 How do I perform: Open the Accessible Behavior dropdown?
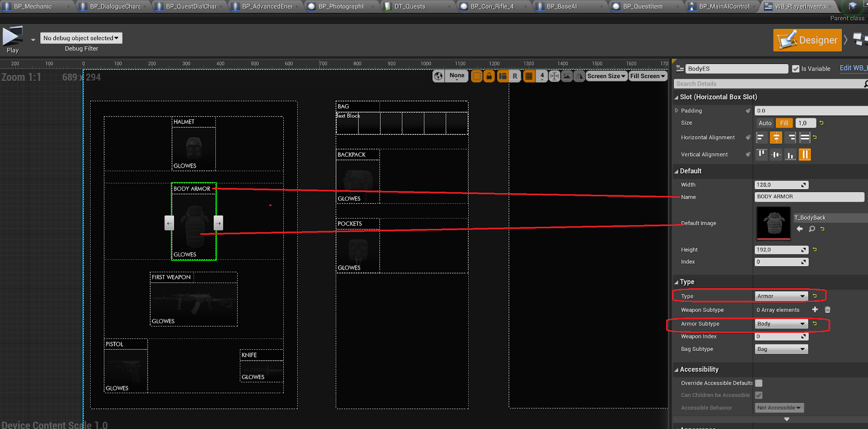coord(779,408)
